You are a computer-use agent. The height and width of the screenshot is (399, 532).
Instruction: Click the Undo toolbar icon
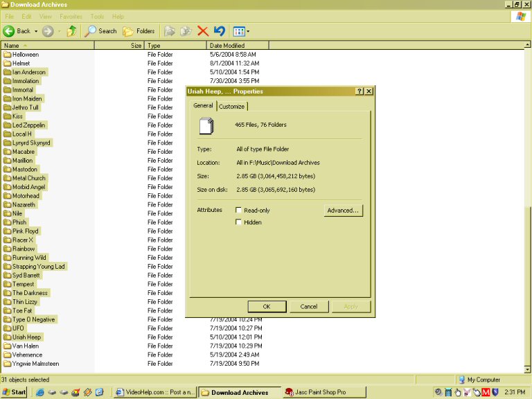tap(220, 31)
